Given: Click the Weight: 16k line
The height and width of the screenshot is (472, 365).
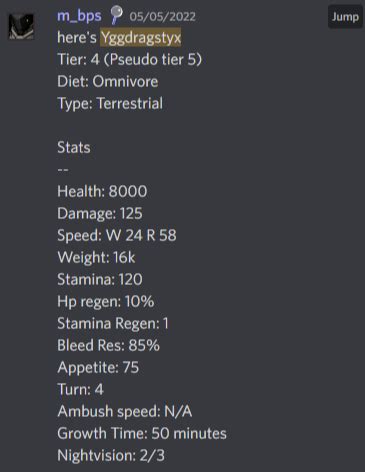Looking at the screenshot, I should coord(96,257).
